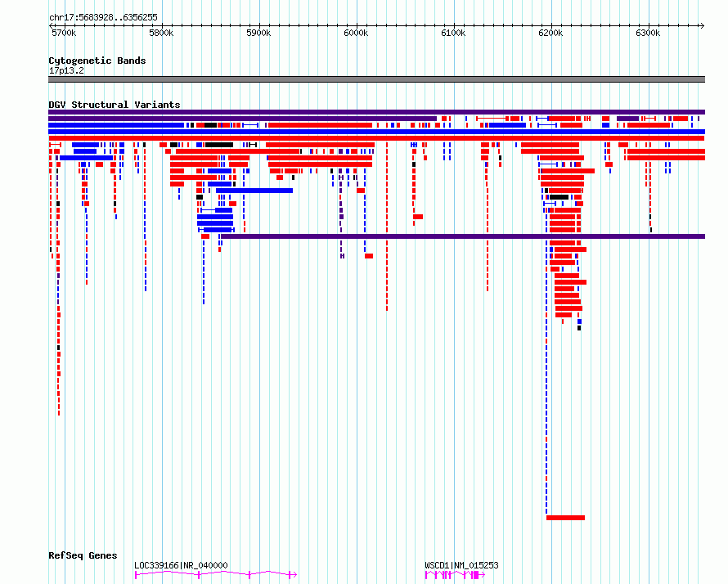
Task: Click the 5700k ruler tick label
Action: click(x=64, y=33)
